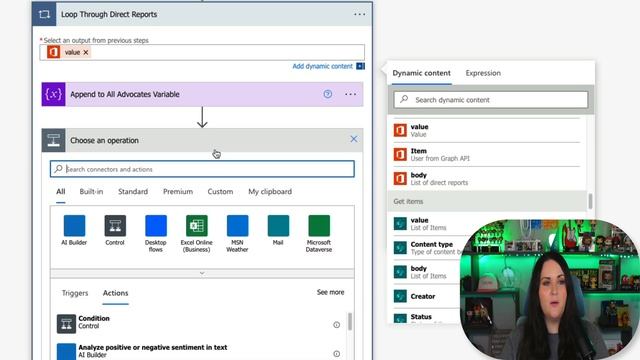Select the Dynamic content tab
The height and width of the screenshot is (360, 640).
(421, 73)
